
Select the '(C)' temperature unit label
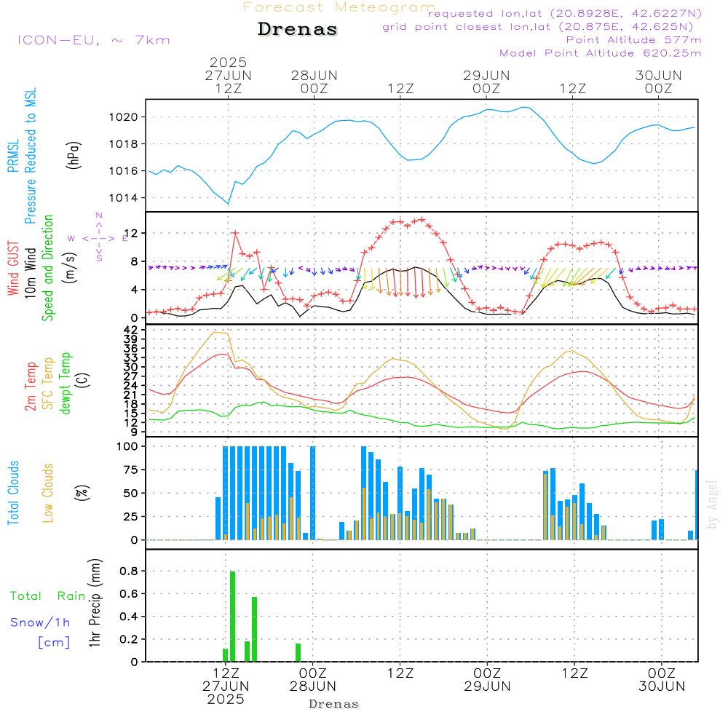click(x=83, y=380)
